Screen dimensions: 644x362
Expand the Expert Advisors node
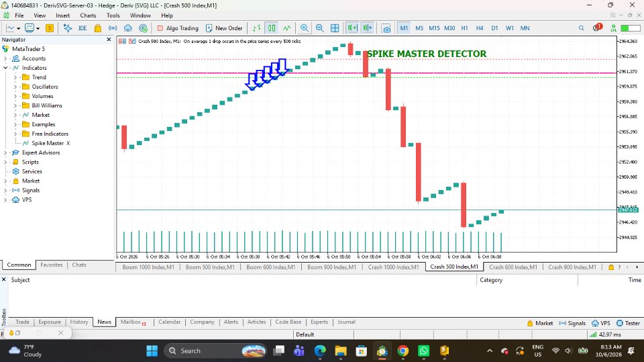click(5, 152)
